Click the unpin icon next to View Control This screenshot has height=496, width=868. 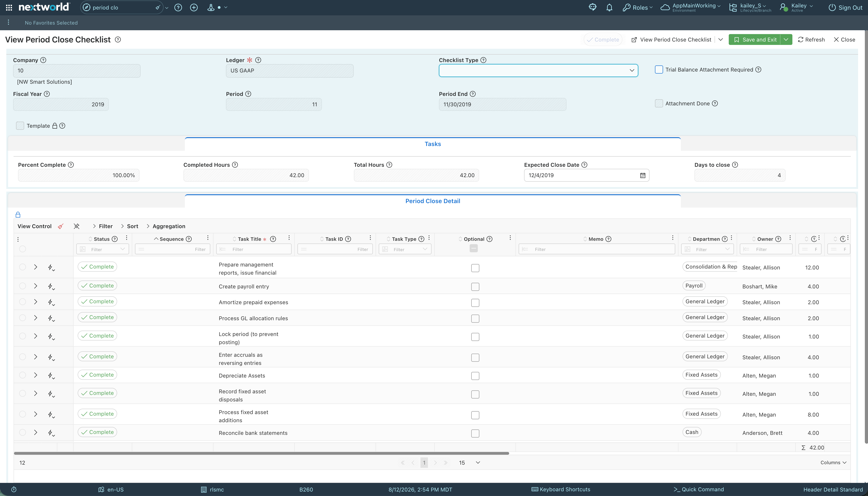pyautogui.click(x=77, y=226)
